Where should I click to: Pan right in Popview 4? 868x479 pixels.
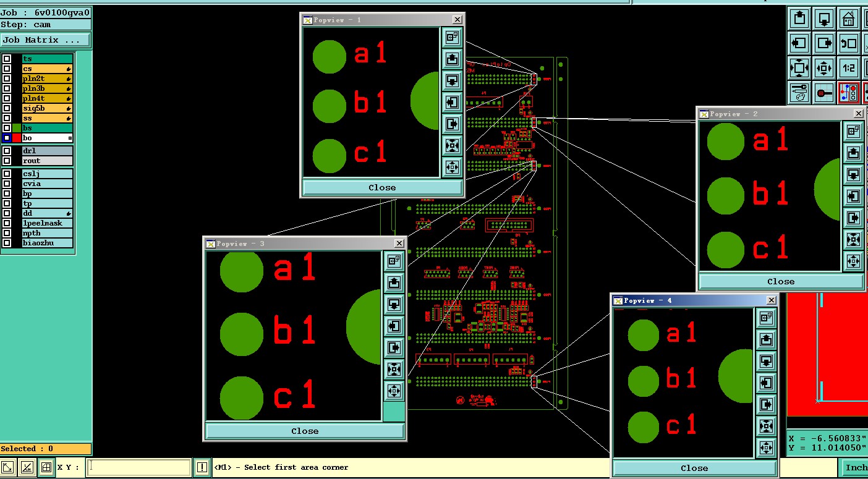pyautogui.click(x=766, y=405)
